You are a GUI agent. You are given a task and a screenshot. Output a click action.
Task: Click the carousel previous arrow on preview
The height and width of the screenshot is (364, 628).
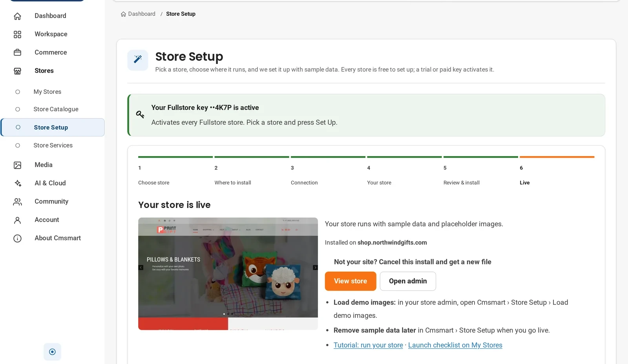click(x=141, y=268)
